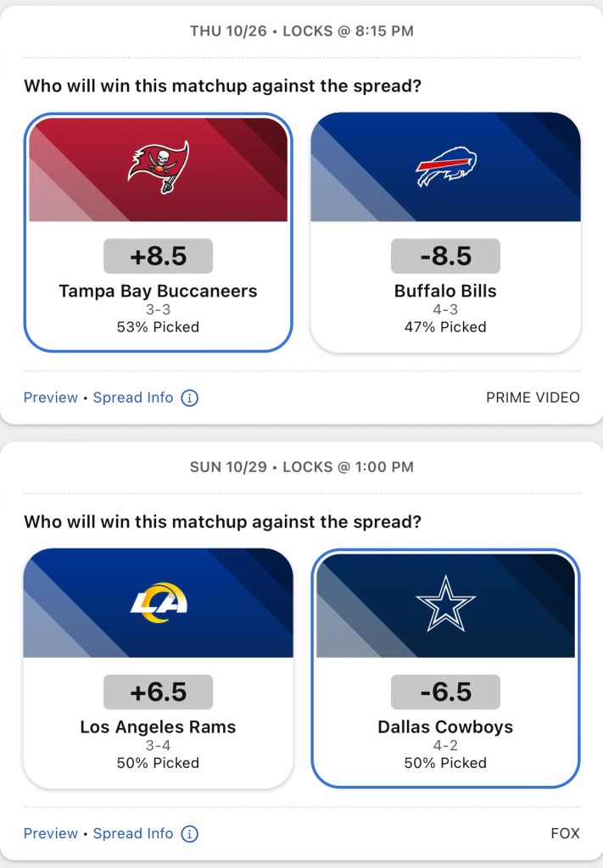Viewport: 603px width, 868px height.
Task: Click the FOX broadcast label
Action: [565, 834]
